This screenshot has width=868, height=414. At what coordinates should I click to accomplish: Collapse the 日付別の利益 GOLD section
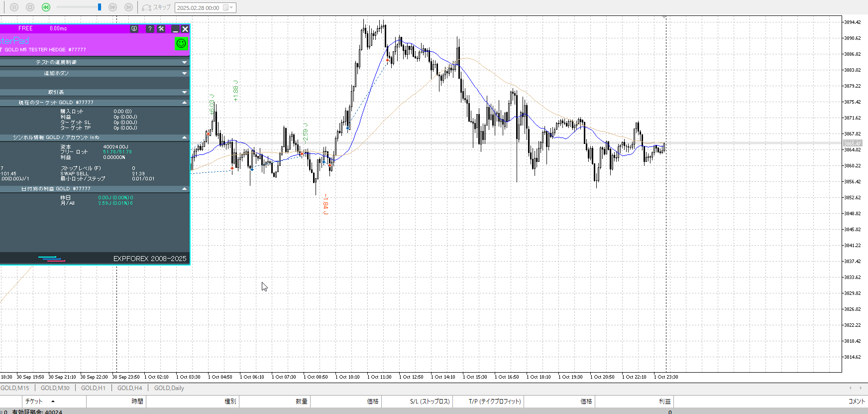click(x=185, y=189)
